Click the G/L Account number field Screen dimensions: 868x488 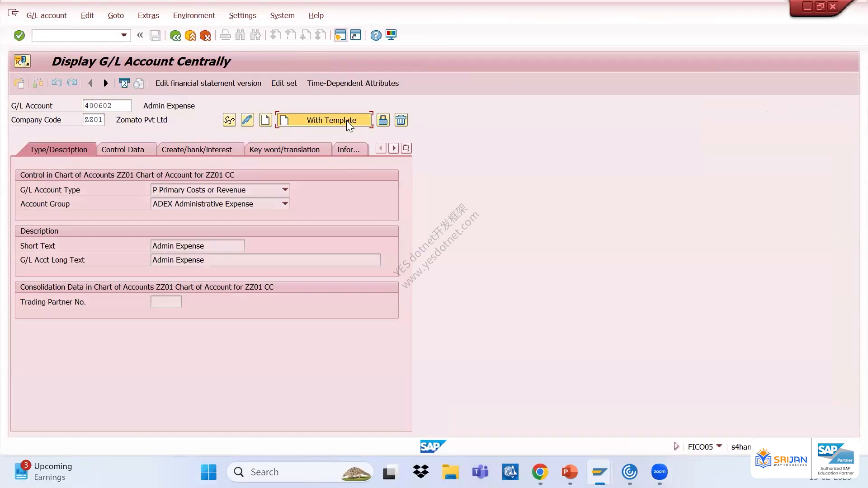coord(107,106)
